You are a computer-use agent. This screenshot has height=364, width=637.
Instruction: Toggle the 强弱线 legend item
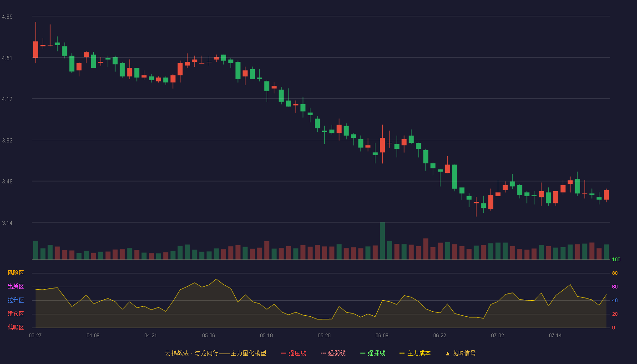[x=333, y=353]
